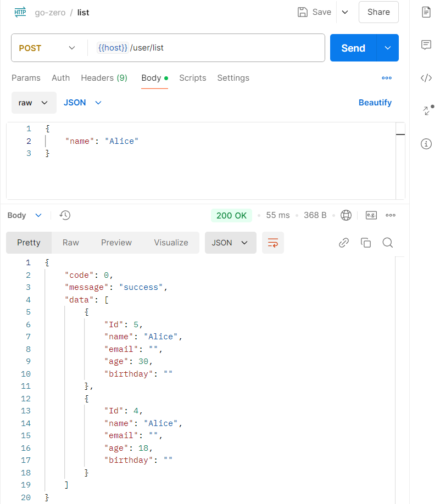Open the response JSON format dropdown

pos(230,243)
